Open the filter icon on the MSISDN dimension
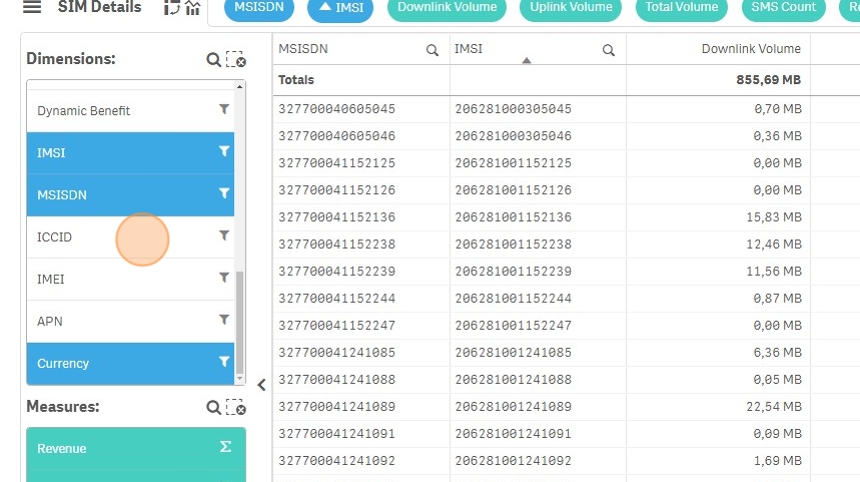860x482 pixels. (x=224, y=193)
